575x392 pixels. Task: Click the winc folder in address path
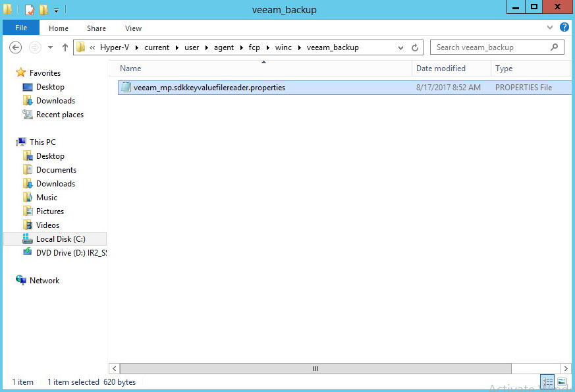(283, 47)
